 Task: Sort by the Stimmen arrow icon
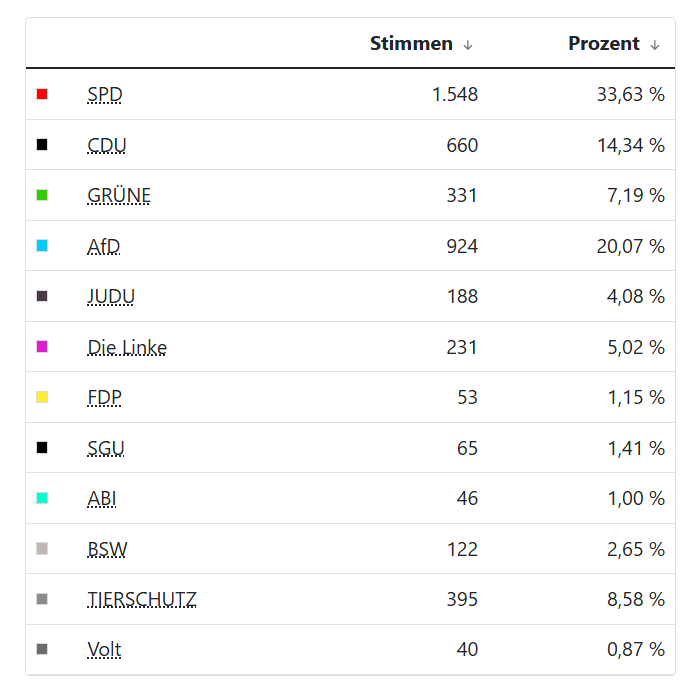(468, 45)
